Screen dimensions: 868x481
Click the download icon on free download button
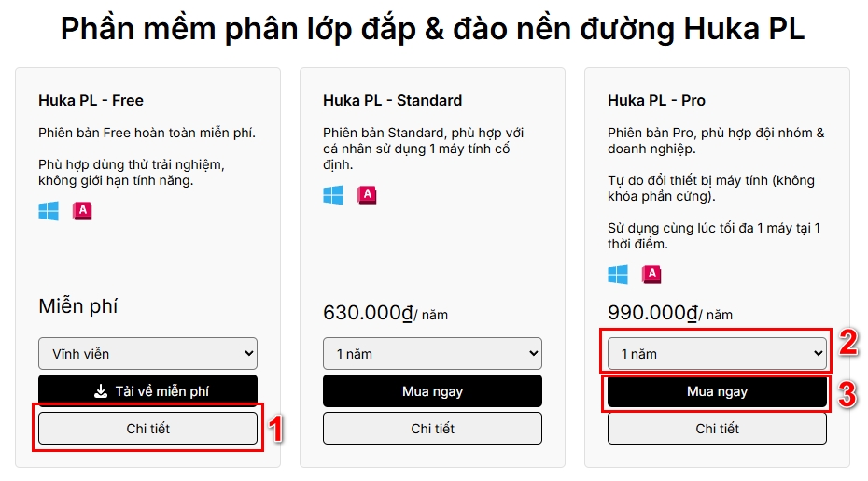[101, 391]
